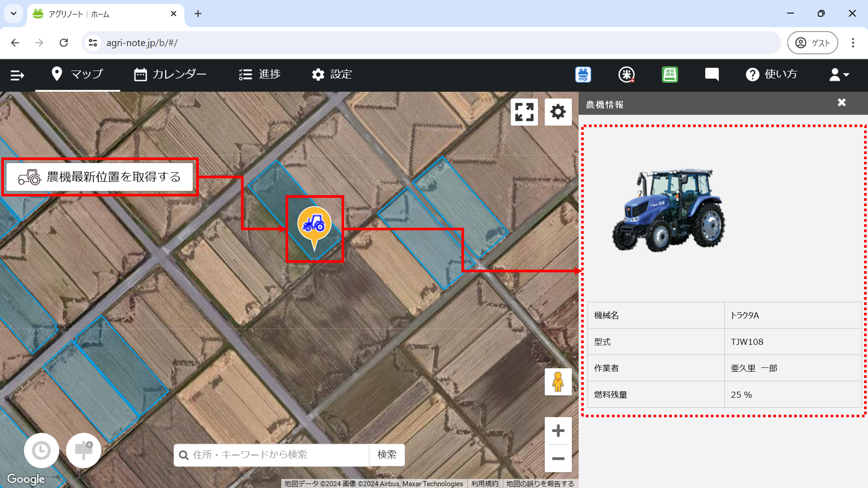868x488 pixels.
Task: Open the history clock round button
Action: (x=41, y=450)
